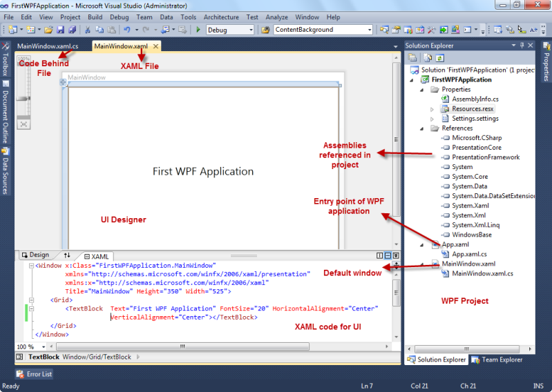Open the Toolbox side panel

click(x=6, y=59)
